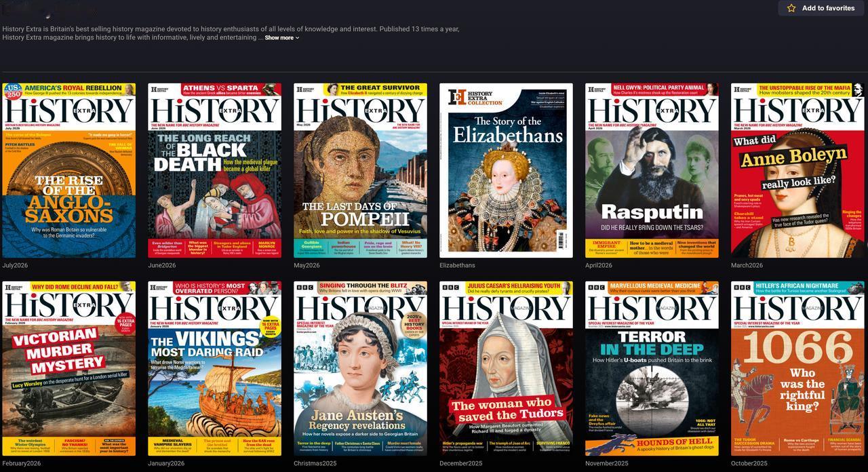The width and height of the screenshot is (868, 472).
Task: Click the February2026 issue label
Action: pos(21,463)
